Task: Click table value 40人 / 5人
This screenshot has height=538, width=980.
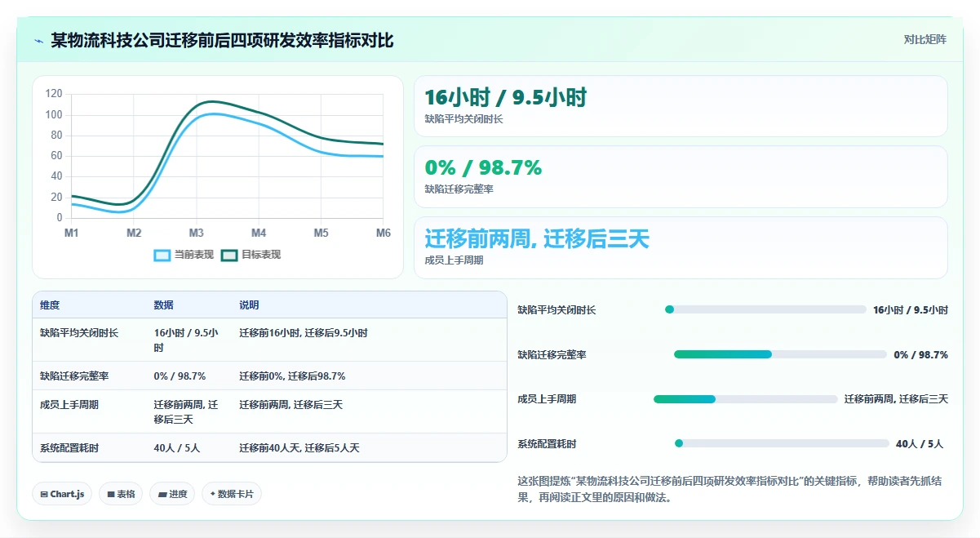Action: [177, 448]
